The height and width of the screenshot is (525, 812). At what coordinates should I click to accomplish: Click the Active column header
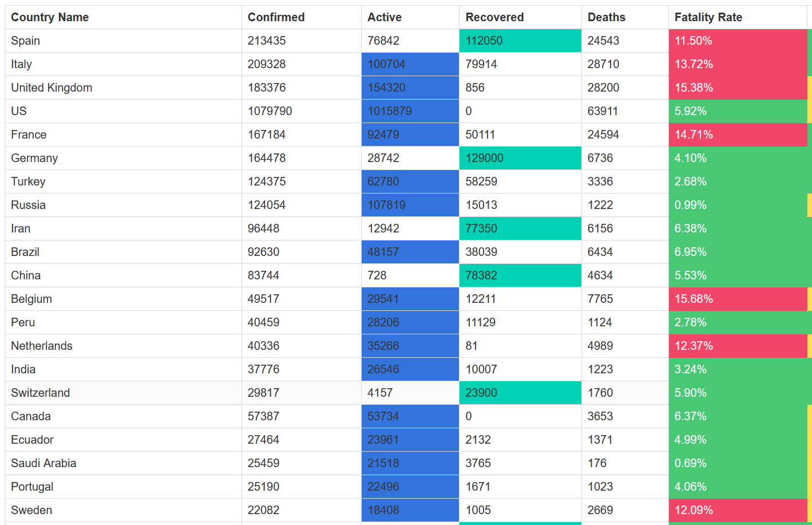tap(385, 17)
